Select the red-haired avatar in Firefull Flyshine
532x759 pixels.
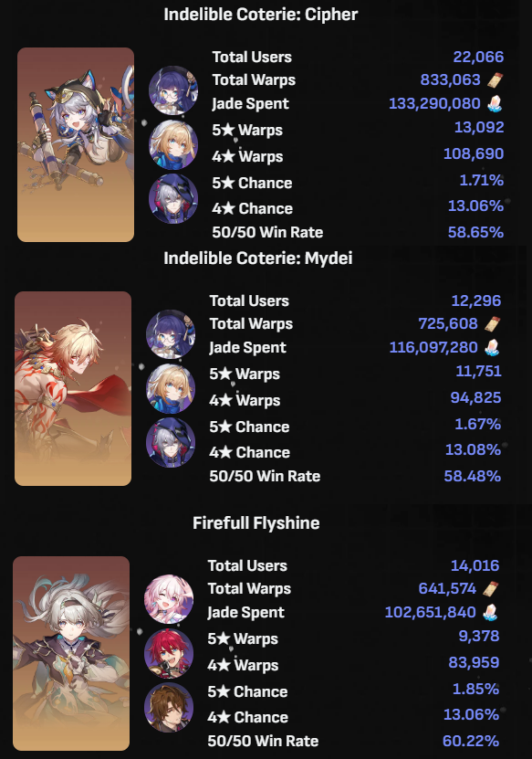coord(169,653)
